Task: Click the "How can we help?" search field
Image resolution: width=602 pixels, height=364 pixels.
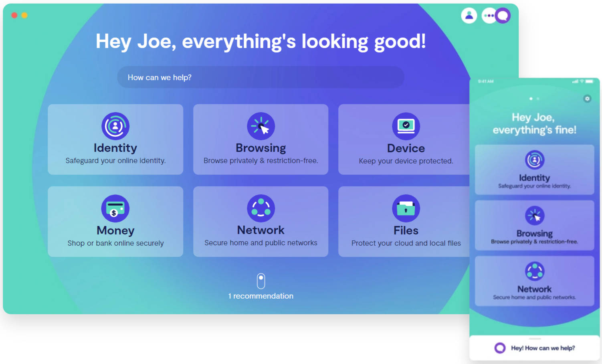Action: pyautogui.click(x=261, y=77)
